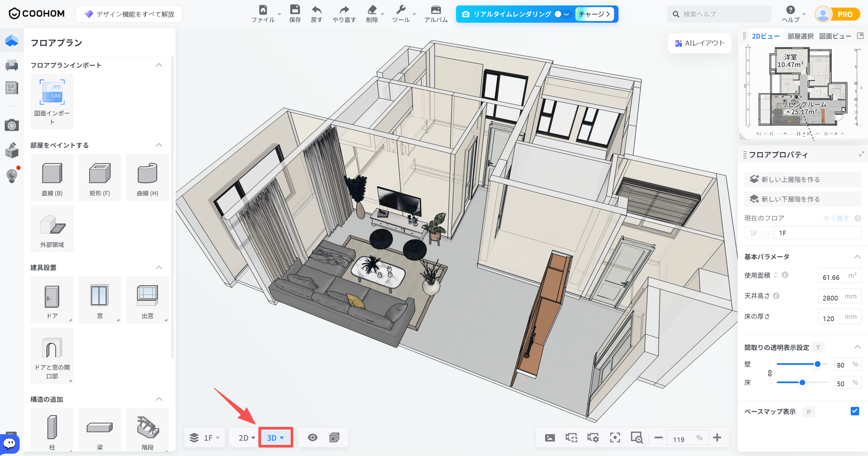Viewport: 868px width, 456px height.
Task: Click the zoom region magnifier icon
Action: click(x=636, y=438)
